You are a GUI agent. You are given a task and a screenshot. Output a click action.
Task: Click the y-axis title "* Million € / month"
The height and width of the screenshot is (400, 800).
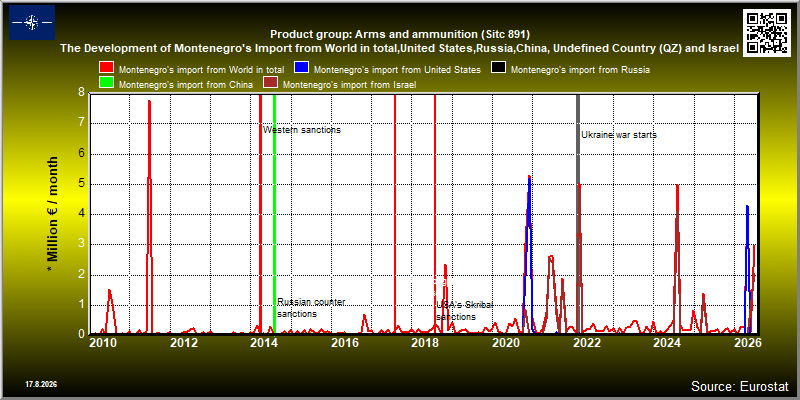click(53, 214)
